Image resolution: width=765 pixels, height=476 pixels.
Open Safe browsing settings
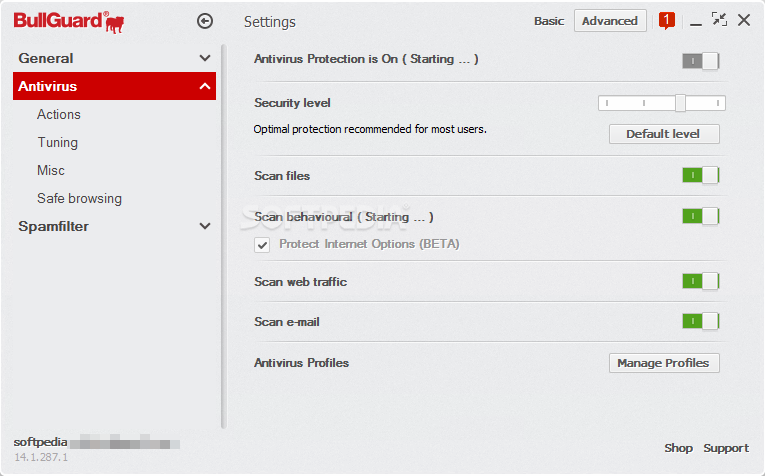point(80,198)
